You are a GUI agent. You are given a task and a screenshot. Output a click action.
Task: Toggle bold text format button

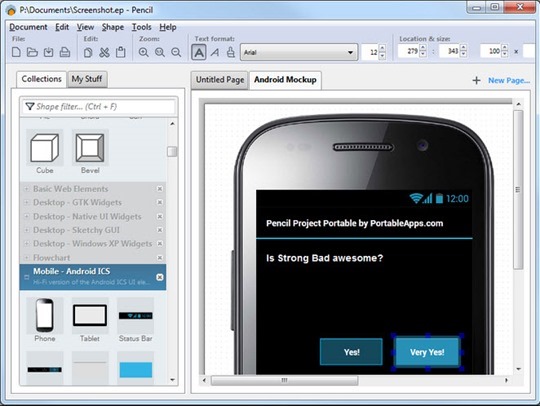199,52
